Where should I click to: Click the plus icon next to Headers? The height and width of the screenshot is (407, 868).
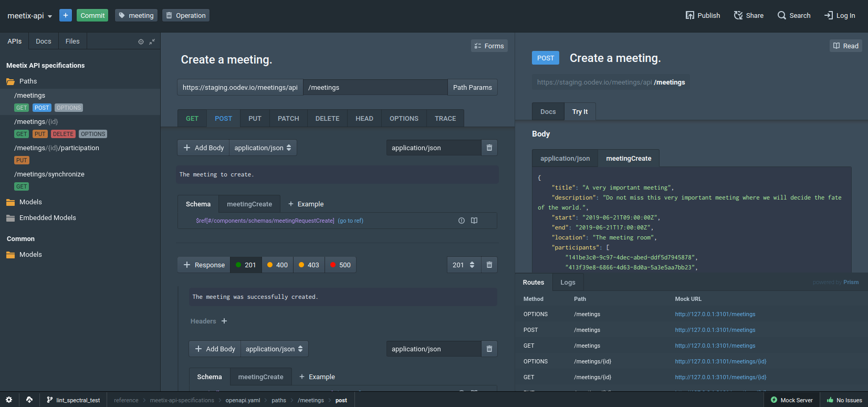coord(224,321)
